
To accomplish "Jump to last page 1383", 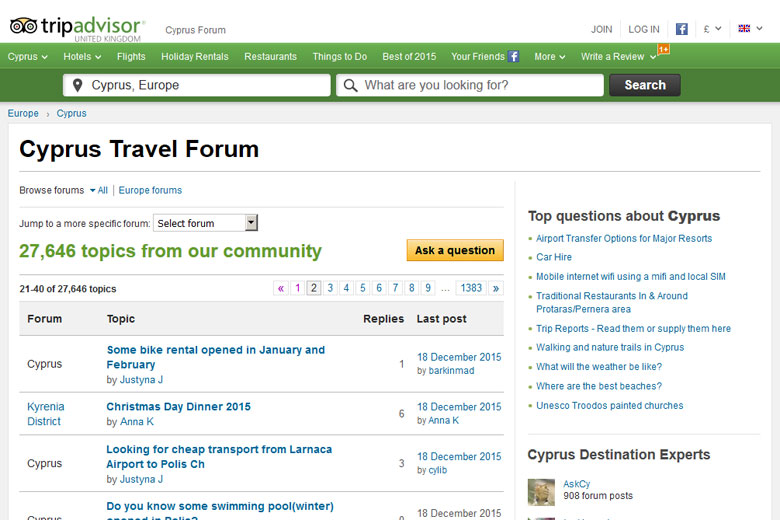I will [x=471, y=288].
